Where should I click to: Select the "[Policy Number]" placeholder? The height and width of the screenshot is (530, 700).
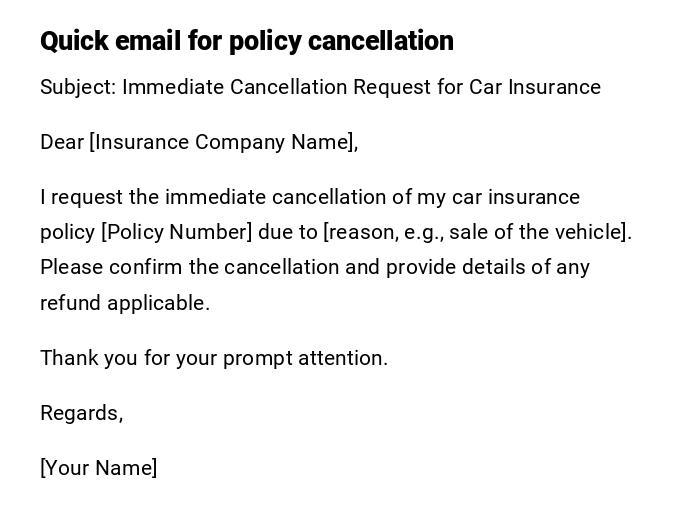coord(176,232)
